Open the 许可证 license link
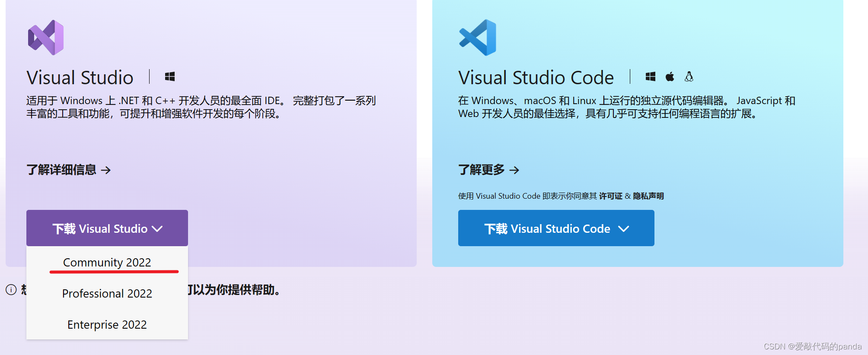The width and height of the screenshot is (868, 355). [611, 196]
